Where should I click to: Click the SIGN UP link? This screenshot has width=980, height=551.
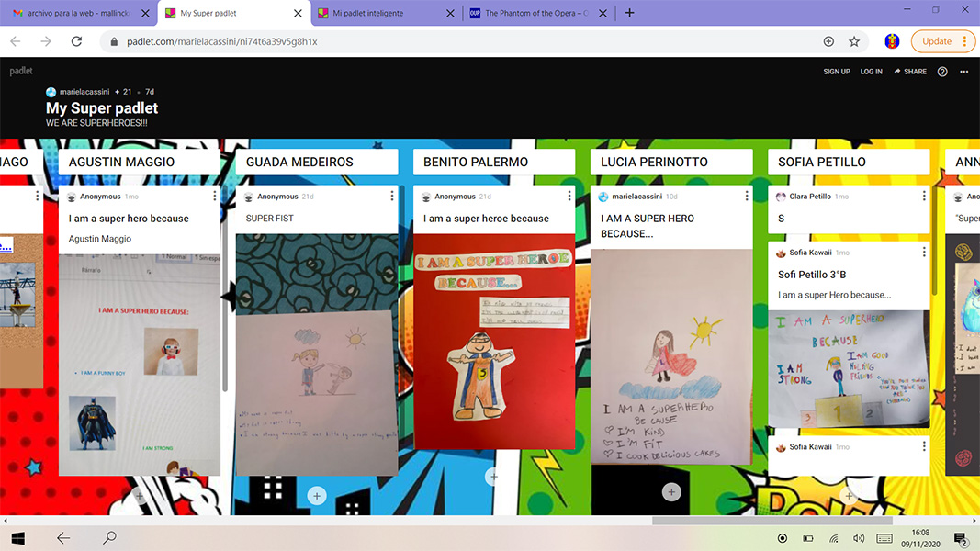tap(836, 72)
